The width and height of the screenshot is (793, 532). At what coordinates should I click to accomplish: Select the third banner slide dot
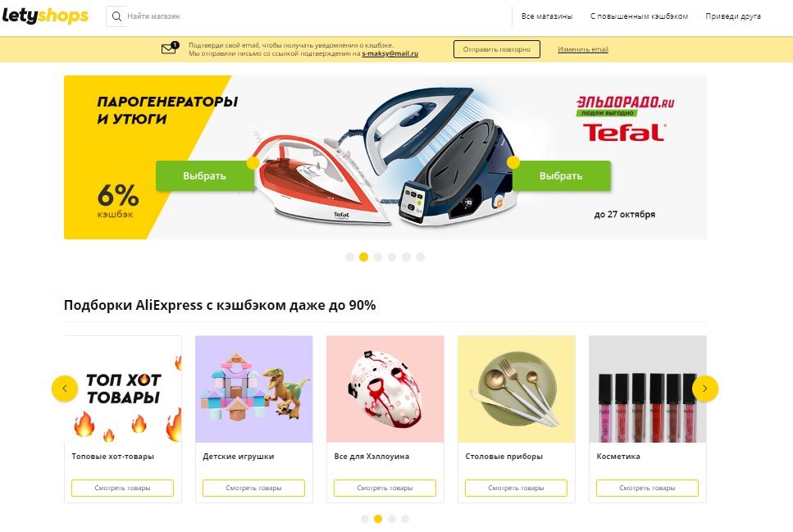(378, 257)
